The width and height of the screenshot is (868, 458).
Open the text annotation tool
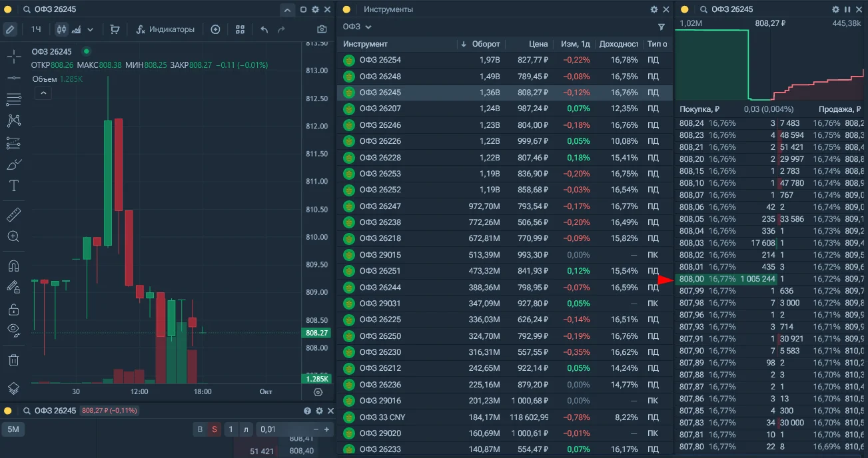pyautogui.click(x=13, y=186)
